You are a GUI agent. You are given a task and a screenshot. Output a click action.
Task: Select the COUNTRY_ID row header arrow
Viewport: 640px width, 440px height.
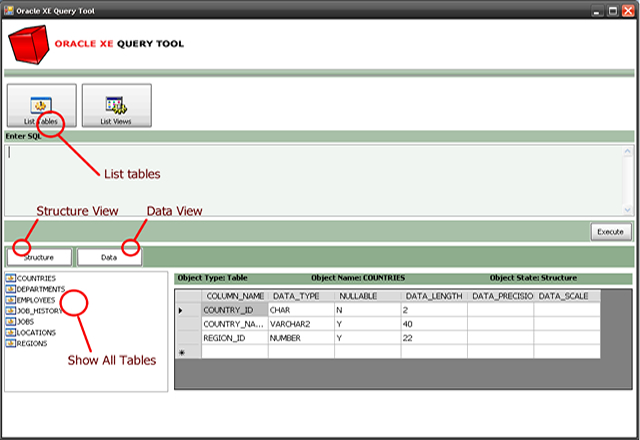tap(188, 310)
